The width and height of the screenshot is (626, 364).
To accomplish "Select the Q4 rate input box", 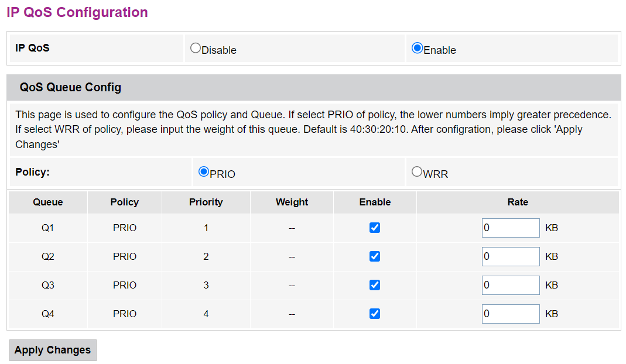I will coord(510,314).
